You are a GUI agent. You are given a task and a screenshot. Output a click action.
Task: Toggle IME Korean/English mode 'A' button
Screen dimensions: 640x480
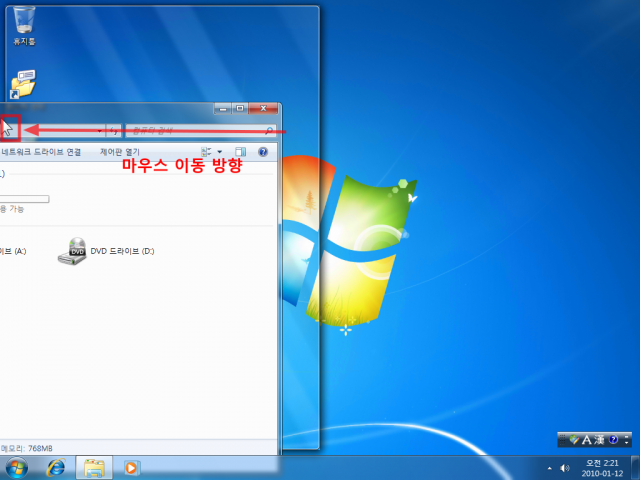[587, 440]
